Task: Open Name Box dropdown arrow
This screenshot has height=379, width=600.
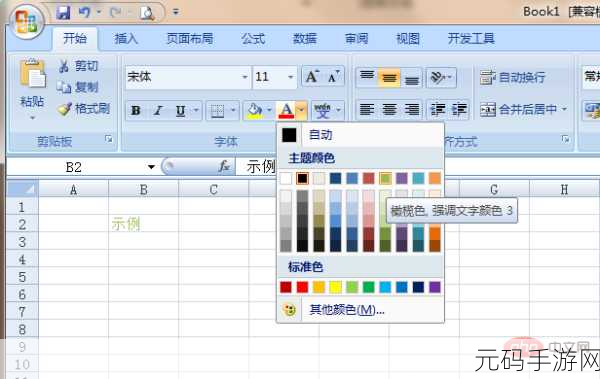Action: tap(151, 167)
